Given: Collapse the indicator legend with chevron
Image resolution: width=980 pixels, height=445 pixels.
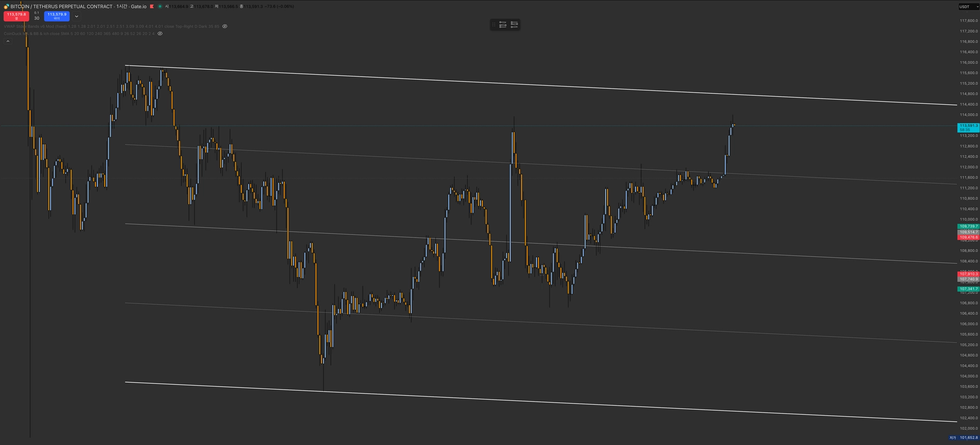Looking at the screenshot, I should pyautogui.click(x=8, y=41).
